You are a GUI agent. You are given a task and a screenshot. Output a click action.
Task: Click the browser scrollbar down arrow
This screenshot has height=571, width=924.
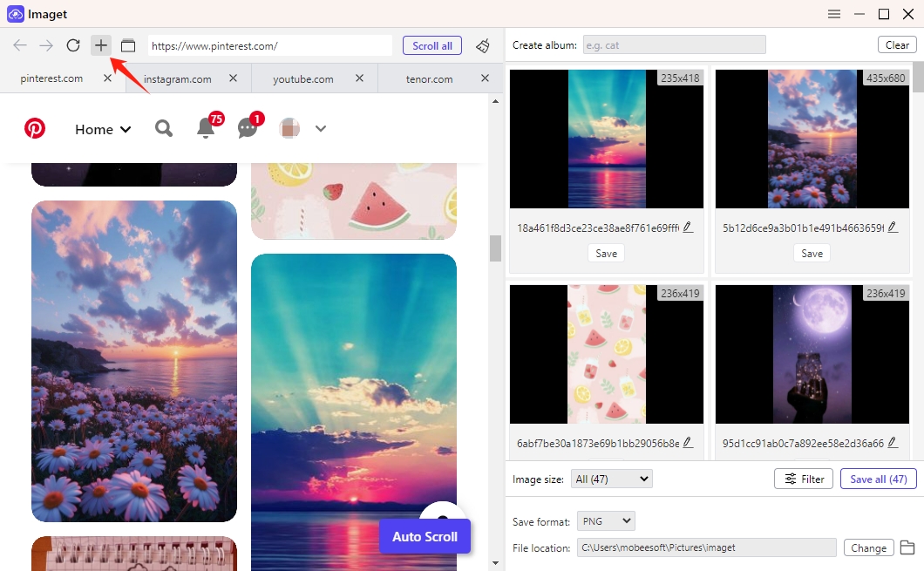[496, 563]
